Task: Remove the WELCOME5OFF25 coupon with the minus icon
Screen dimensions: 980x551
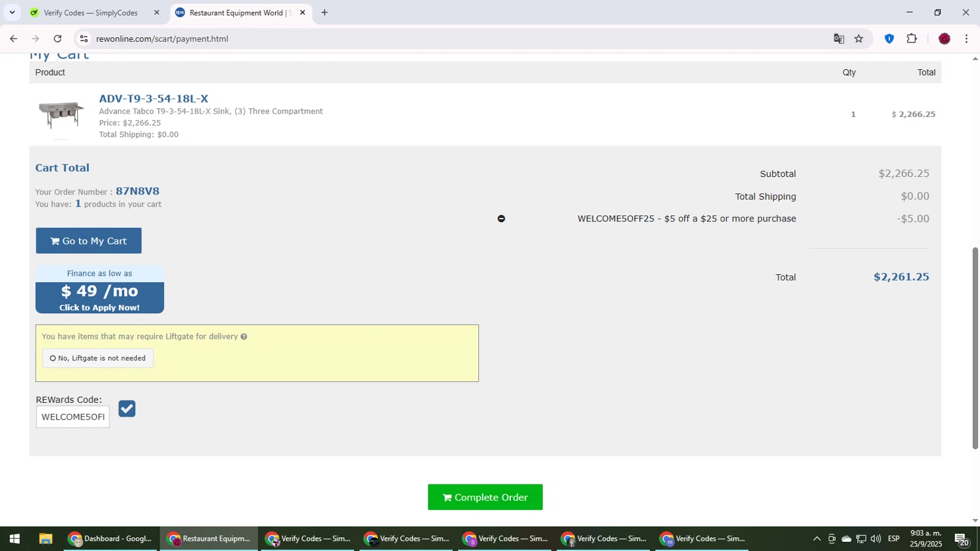Action: [501, 219]
